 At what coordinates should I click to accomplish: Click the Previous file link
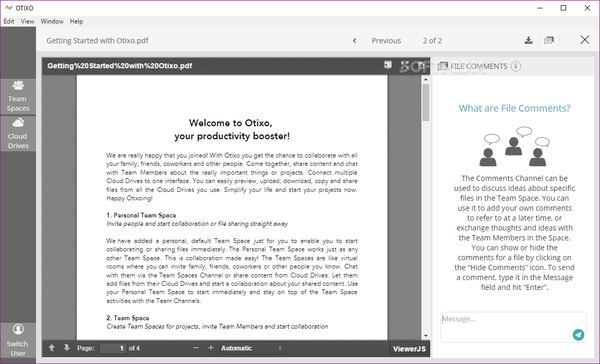(386, 41)
